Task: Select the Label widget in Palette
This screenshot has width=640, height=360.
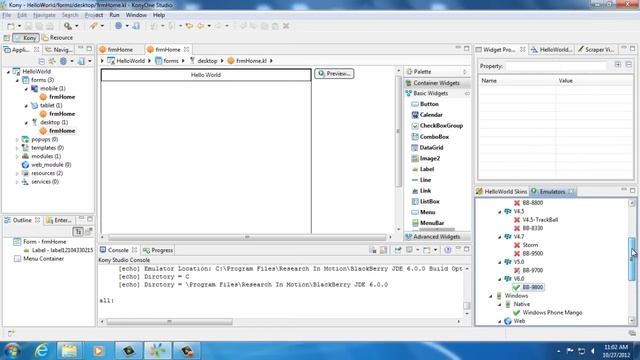Action: [x=422, y=169]
